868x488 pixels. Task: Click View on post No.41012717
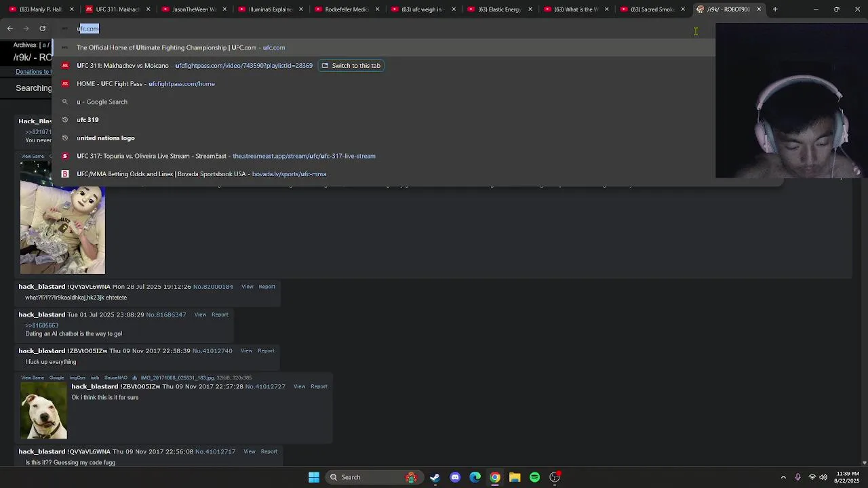click(x=250, y=451)
